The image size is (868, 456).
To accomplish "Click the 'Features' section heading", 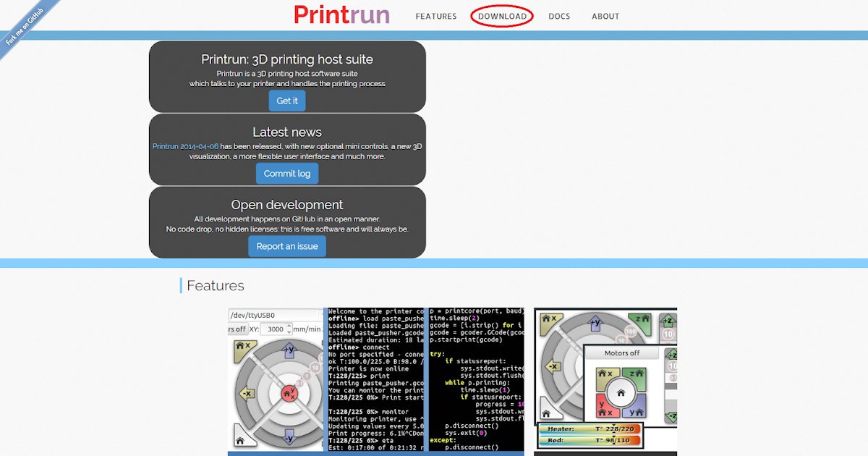I will pyautogui.click(x=216, y=285).
